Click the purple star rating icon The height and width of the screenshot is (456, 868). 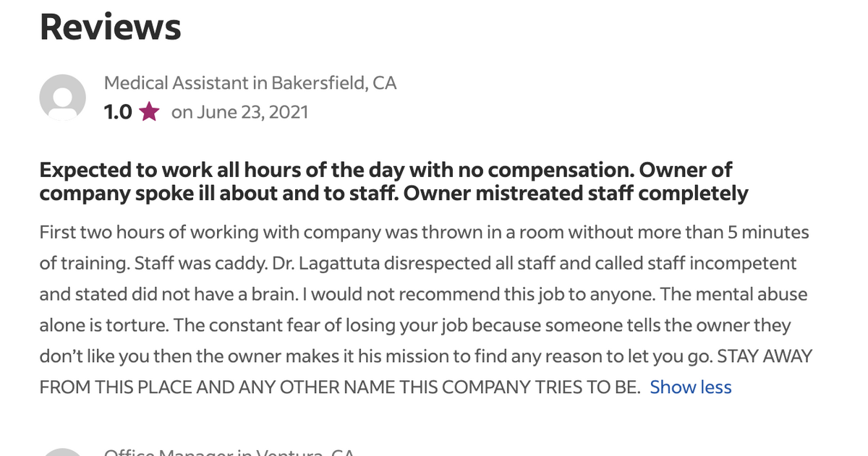[x=149, y=112]
